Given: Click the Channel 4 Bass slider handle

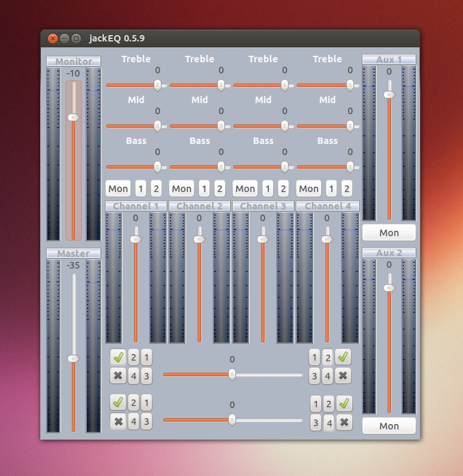Looking at the screenshot, I should [350, 167].
